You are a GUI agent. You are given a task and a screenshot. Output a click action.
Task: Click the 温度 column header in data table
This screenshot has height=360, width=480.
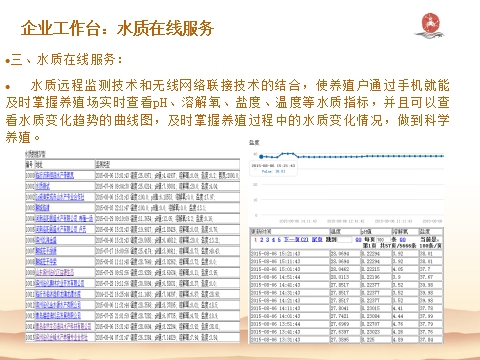(x=345, y=231)
